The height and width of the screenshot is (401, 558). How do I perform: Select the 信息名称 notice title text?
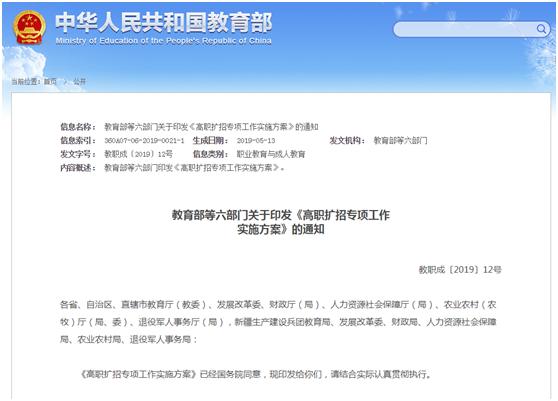pos(211,127)
